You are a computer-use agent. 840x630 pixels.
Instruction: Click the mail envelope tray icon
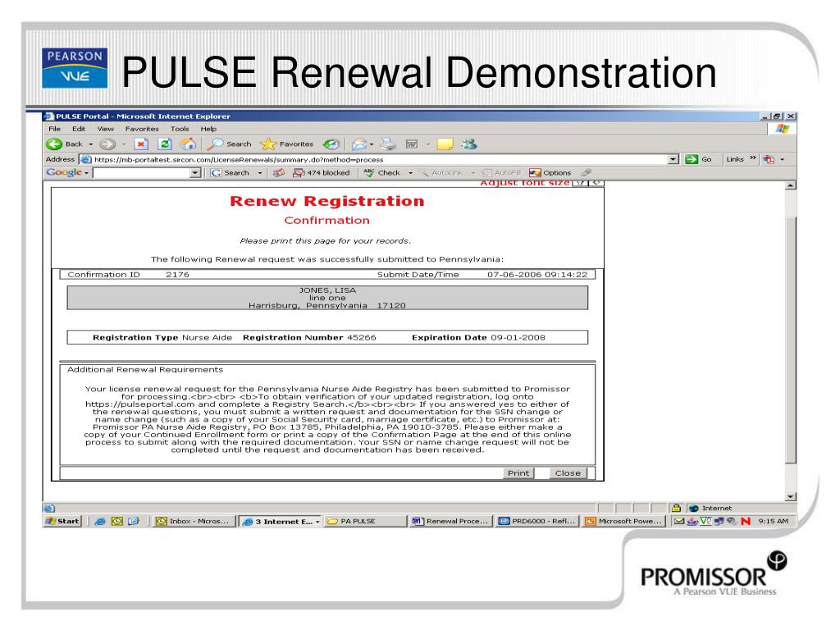pyautogui.click(x=678, y=521)
